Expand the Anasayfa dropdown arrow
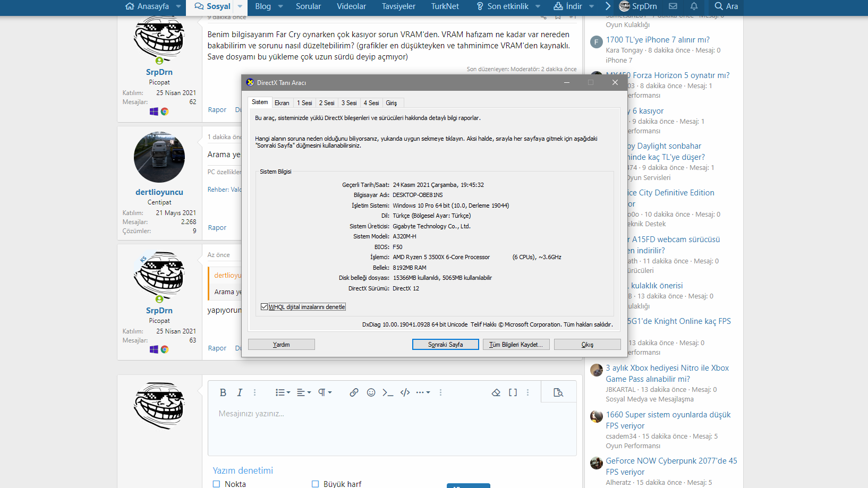Viewport: 868px width, 488px height. tap(178, 6)
